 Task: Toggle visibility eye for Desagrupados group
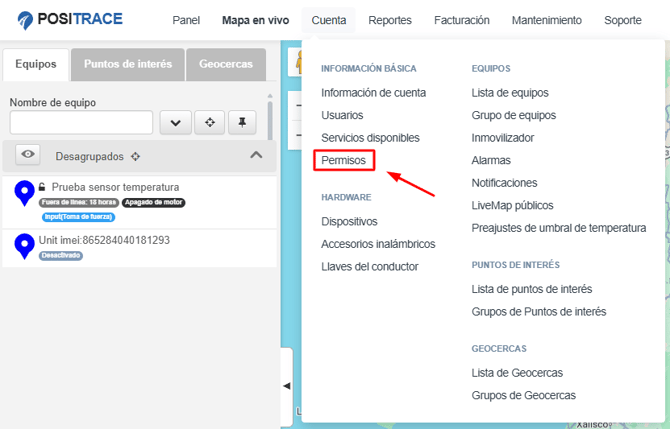coord(28,155)
